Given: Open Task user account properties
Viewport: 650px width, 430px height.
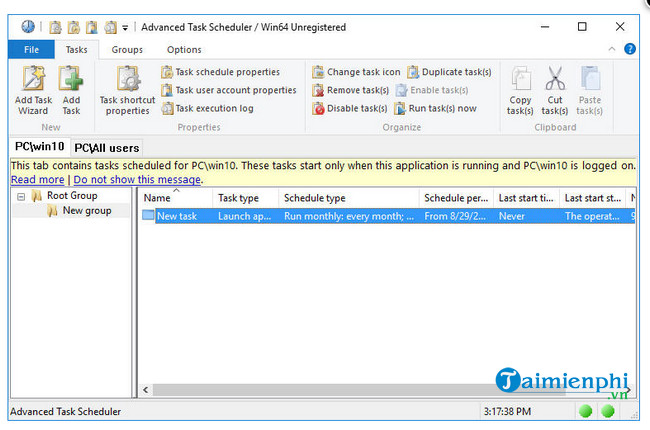Looking at the screenshot, I should pos(229,90).
